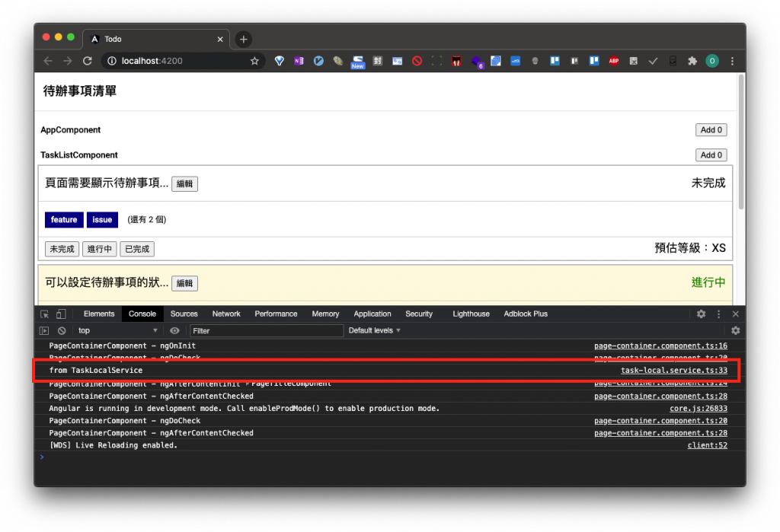Open the Adblock Plus DevTools tab

pyautogui.click(x=526, y=314)
